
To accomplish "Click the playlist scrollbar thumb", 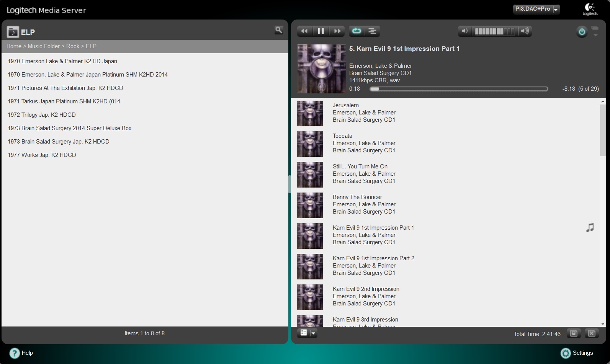I will point(603,131).
